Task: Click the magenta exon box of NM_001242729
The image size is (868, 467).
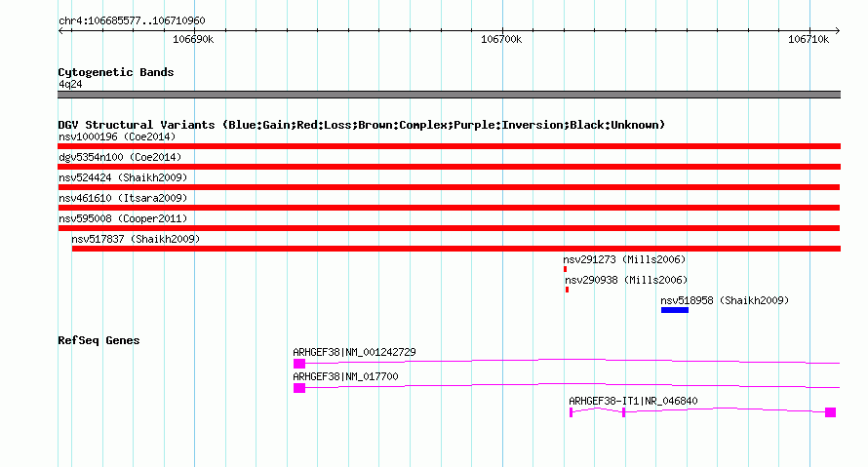Action: (x=299, y=364)
